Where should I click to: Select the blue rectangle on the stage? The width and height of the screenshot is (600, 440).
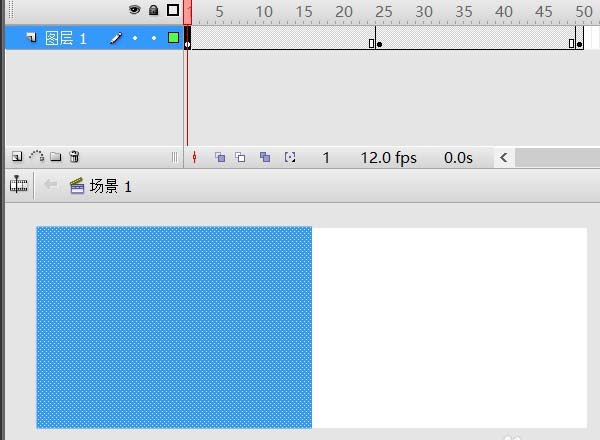pyautogui.click(x=174, y=328)
